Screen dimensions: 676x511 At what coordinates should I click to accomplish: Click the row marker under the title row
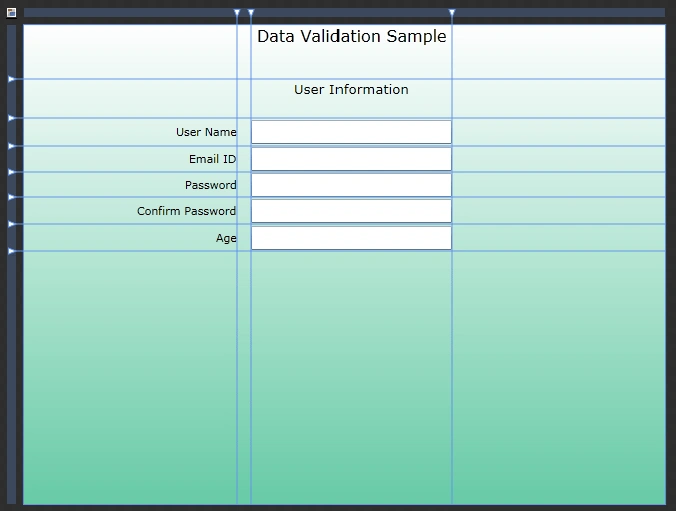(12, 79)
